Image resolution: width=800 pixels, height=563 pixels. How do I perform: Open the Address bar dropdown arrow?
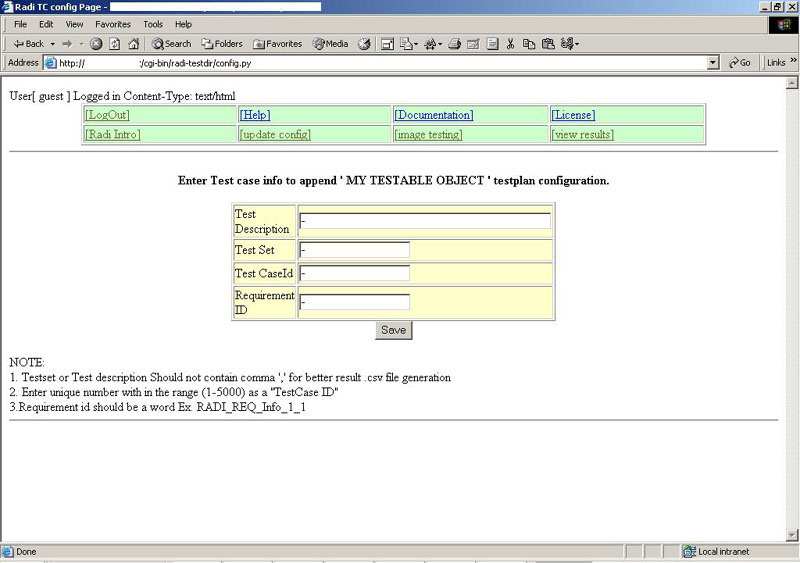point(713,62)
